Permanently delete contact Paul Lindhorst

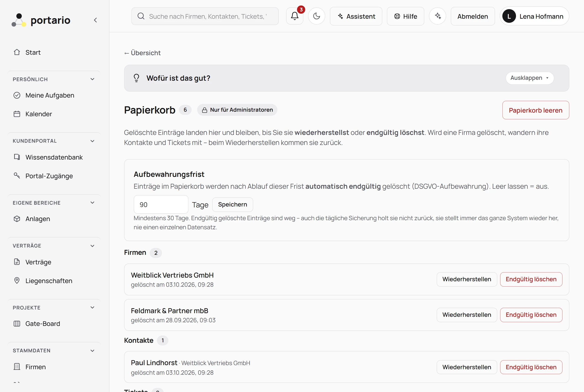coord(531,367)
